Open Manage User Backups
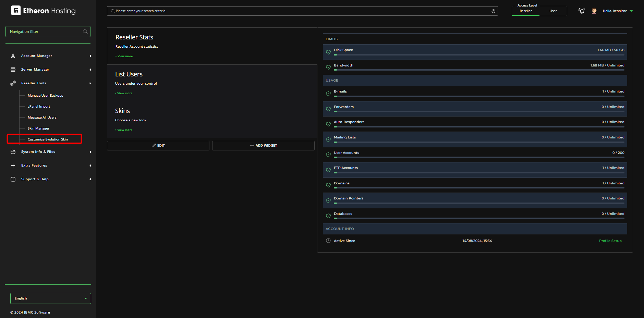The width and height of the screenshot is (644, 318). pos(45,96)
